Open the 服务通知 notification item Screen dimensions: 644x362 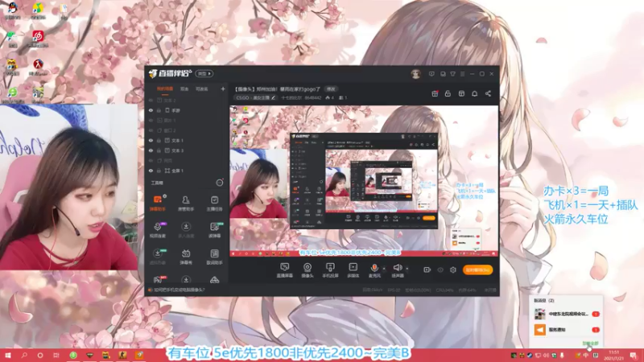566,330
